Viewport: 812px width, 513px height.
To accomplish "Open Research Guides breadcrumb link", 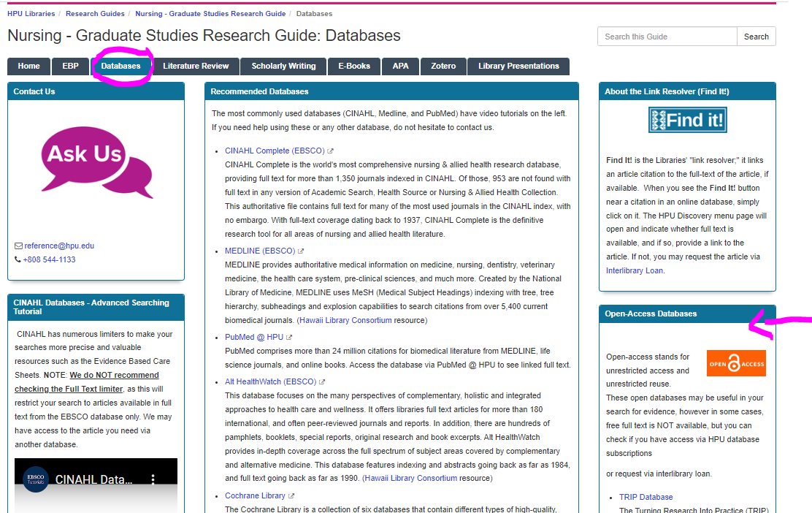I will click(x=95, y=13).
